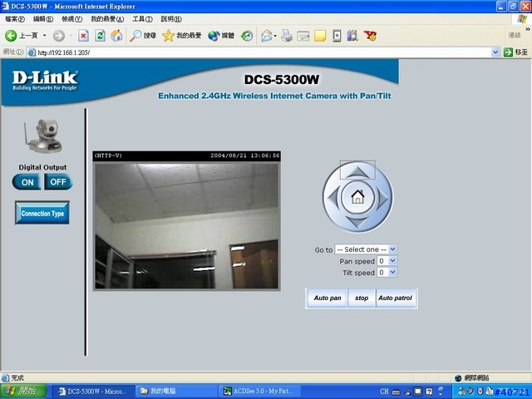Open the Help (說明) menu
This screenshot has height=399, width=532.
click(x=171, y=19)
